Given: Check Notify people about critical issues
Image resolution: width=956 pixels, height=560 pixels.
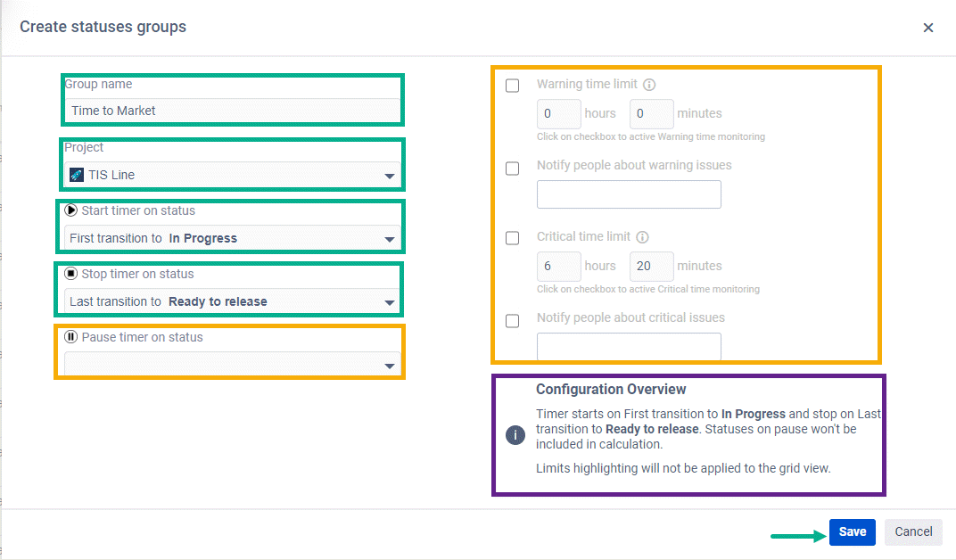Looking at the screenshot, I should click(x=512, y=320).
